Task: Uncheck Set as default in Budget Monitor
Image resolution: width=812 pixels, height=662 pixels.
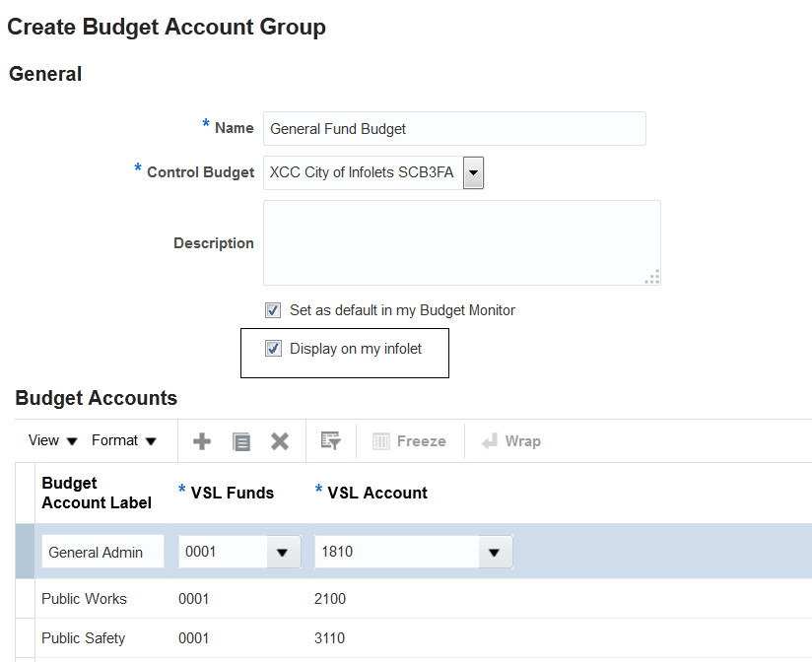Action: 273,310
